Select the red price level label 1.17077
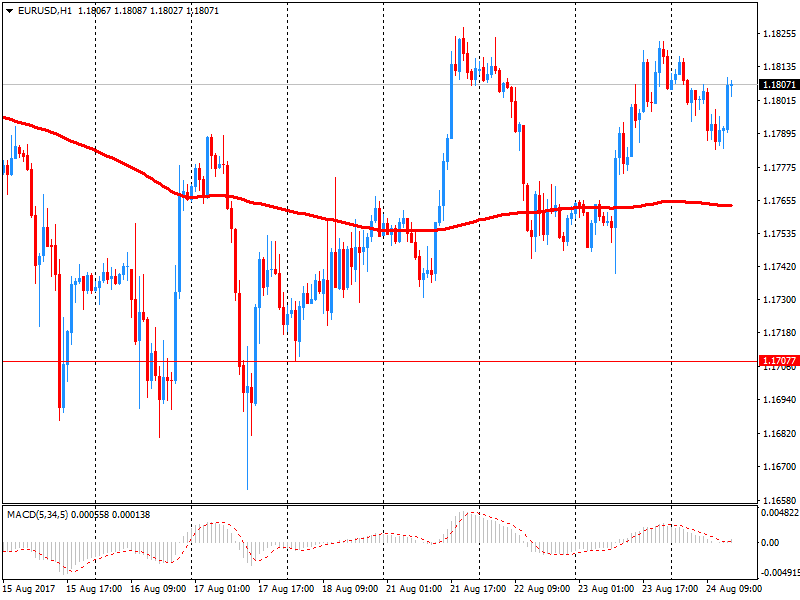The height and width of the screenshot is (600, 800). 778,361
